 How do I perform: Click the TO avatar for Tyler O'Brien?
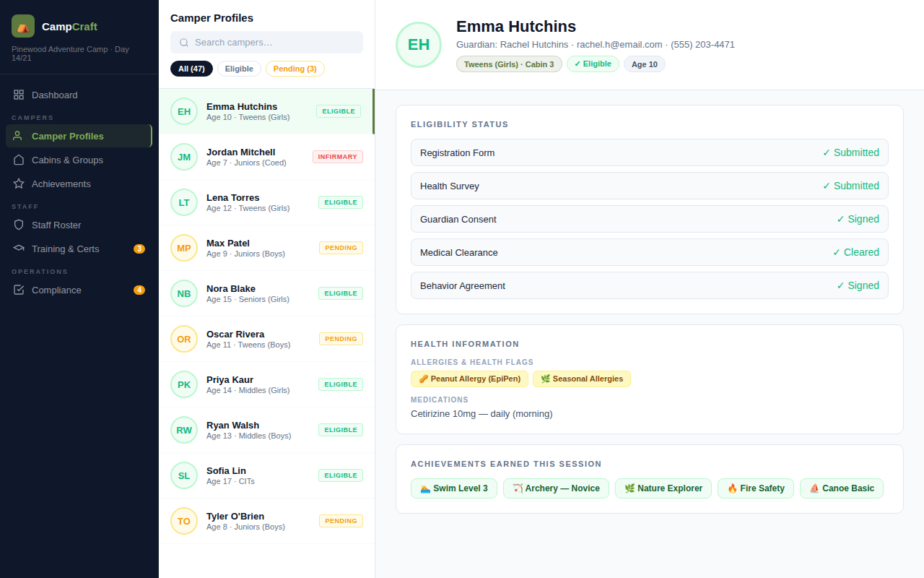click(184, 521)
